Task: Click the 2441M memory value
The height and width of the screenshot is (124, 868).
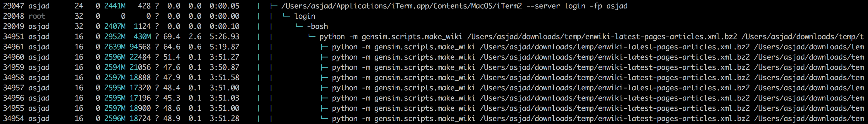Action: pyautogui.click(x=115, y=6)
